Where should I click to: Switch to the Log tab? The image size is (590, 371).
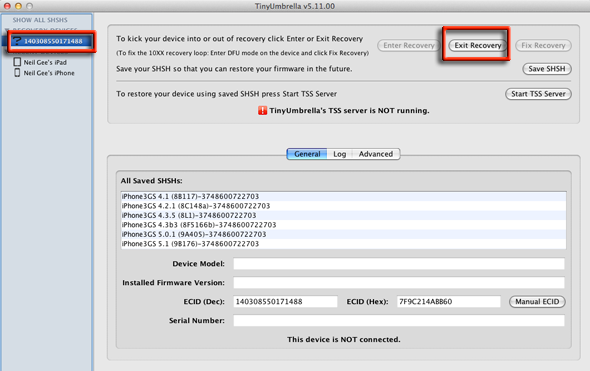tap(339, 154)
